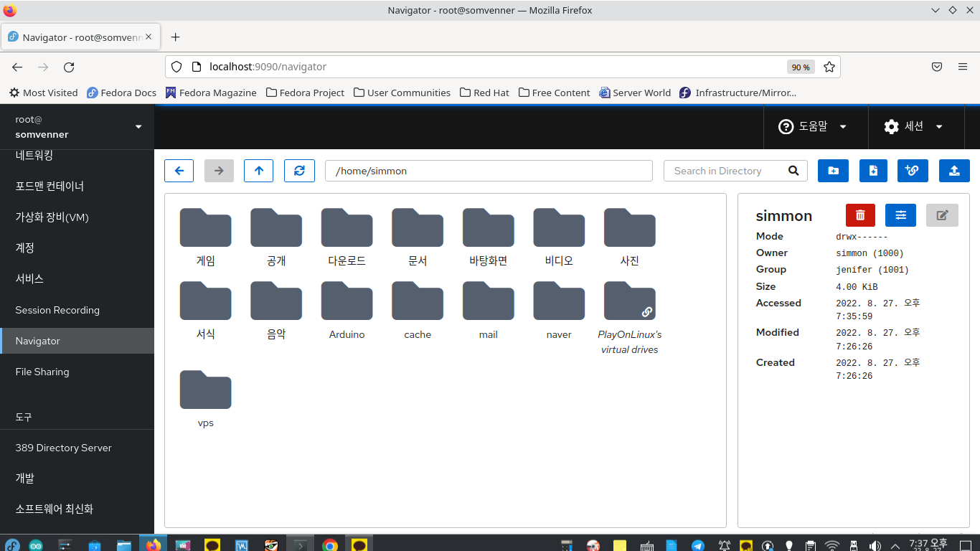Go up one directory with the up arrow button
980x551 pixels.
[259, 171]
